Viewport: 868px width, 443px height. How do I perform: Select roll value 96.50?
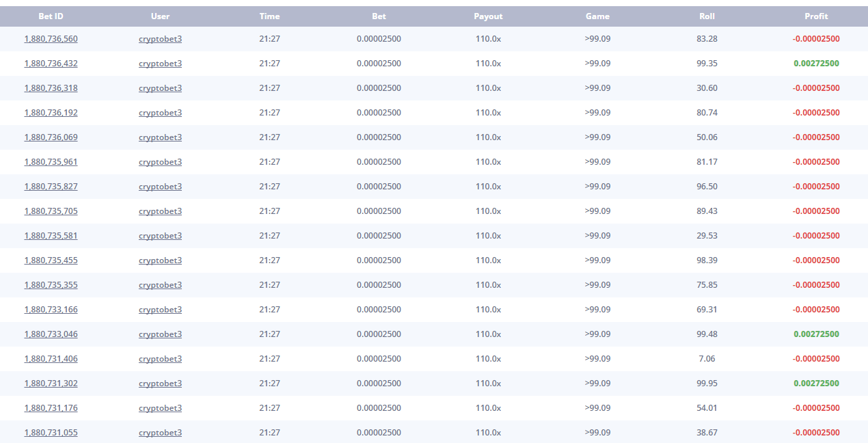(x=707, y=187)
